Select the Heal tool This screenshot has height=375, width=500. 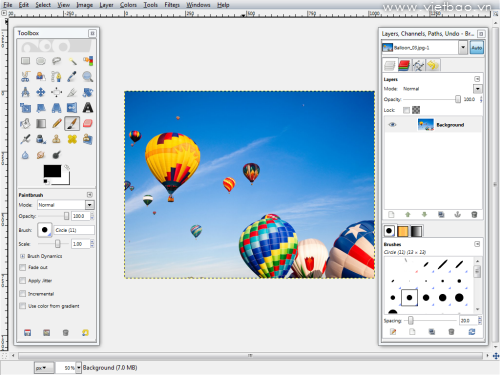tap(72, 139)
